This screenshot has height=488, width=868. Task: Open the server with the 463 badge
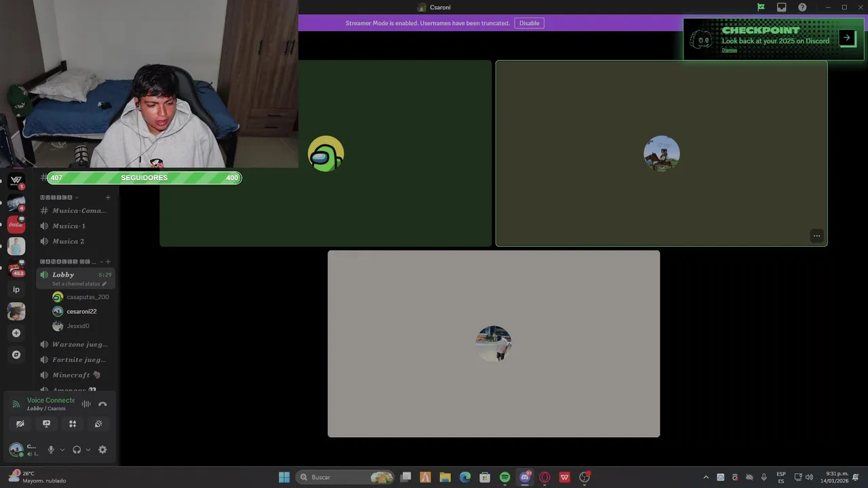pyautogui.click(x=16, y=268)
